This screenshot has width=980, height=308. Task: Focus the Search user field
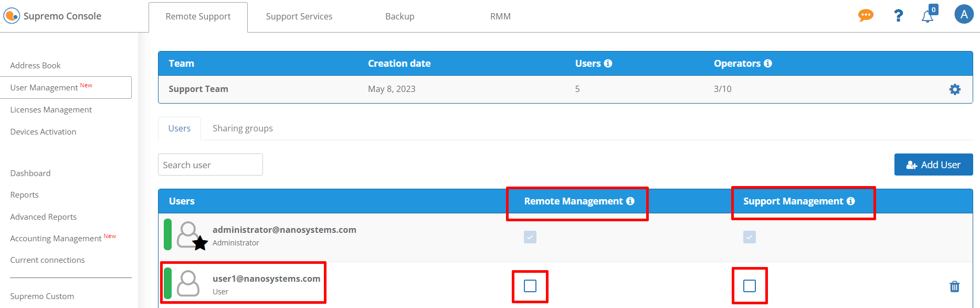tap(210, 165)
